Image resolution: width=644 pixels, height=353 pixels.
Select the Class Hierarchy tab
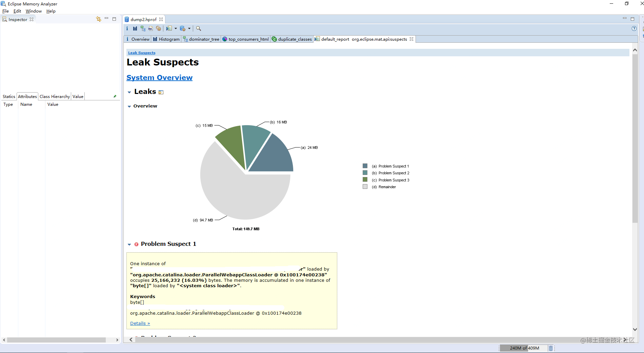55,96
